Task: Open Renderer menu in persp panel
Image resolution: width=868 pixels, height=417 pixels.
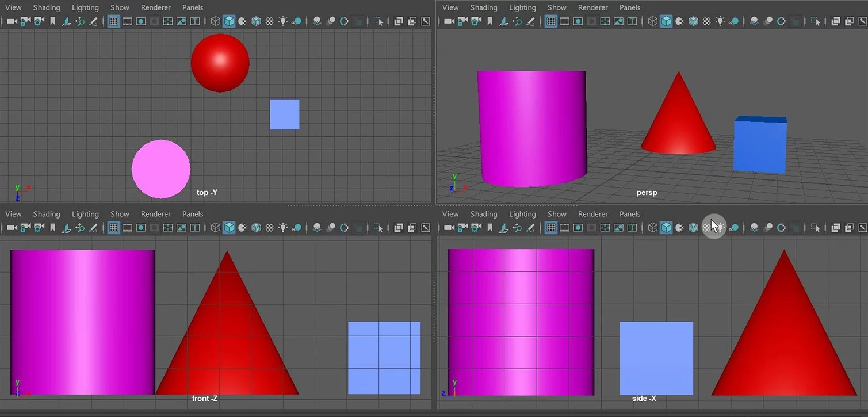Action: pos(593,7)
